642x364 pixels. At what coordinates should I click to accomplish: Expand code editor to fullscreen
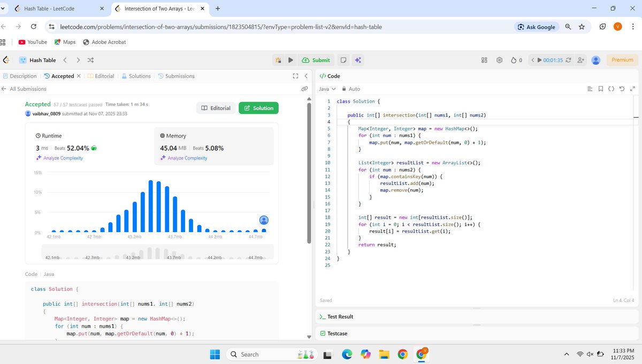pyautogui.click(x=632, y=89)
